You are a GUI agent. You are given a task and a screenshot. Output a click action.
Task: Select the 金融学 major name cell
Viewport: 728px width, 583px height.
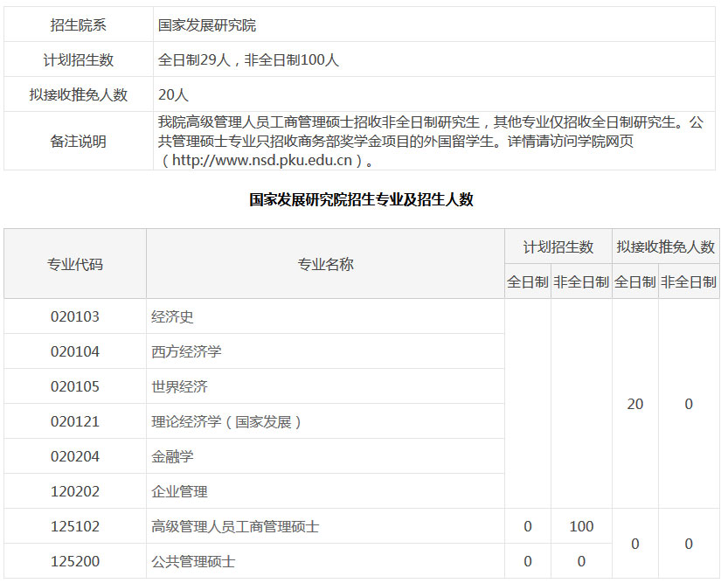(172, 456)
